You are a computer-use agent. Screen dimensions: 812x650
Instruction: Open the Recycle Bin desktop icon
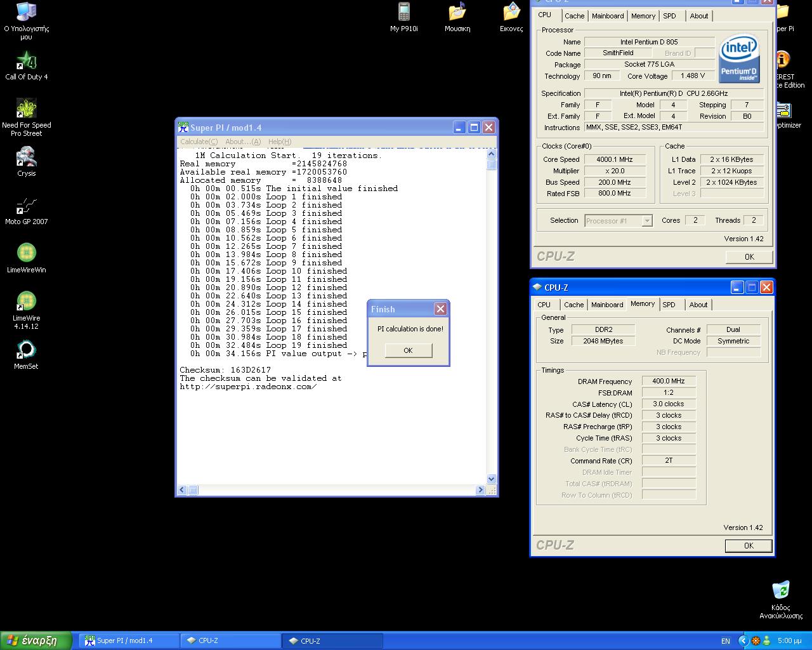click(781, 600)
